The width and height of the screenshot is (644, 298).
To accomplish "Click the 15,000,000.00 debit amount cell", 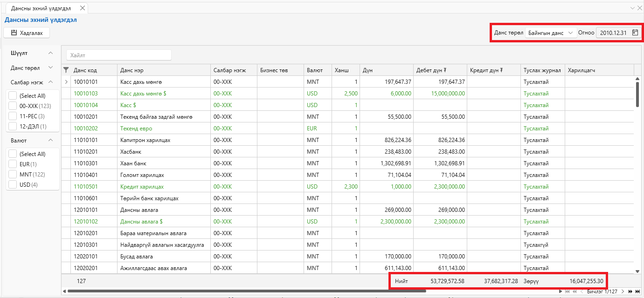I will 440,94.
